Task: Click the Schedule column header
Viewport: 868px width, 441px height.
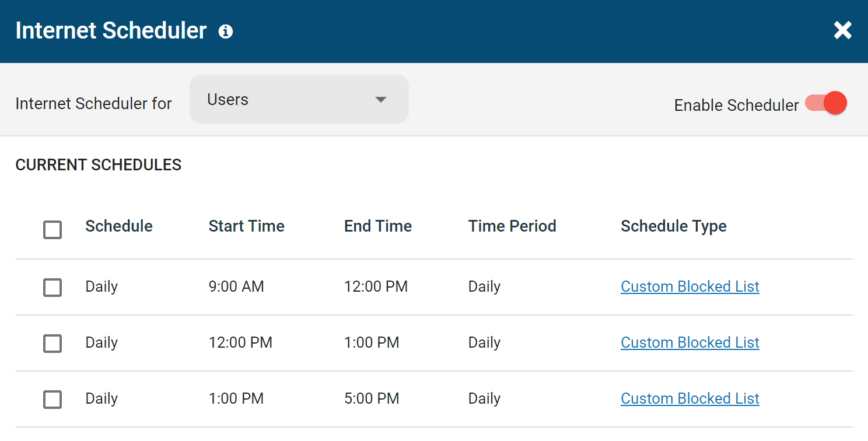Action: [x=118, y=226]
